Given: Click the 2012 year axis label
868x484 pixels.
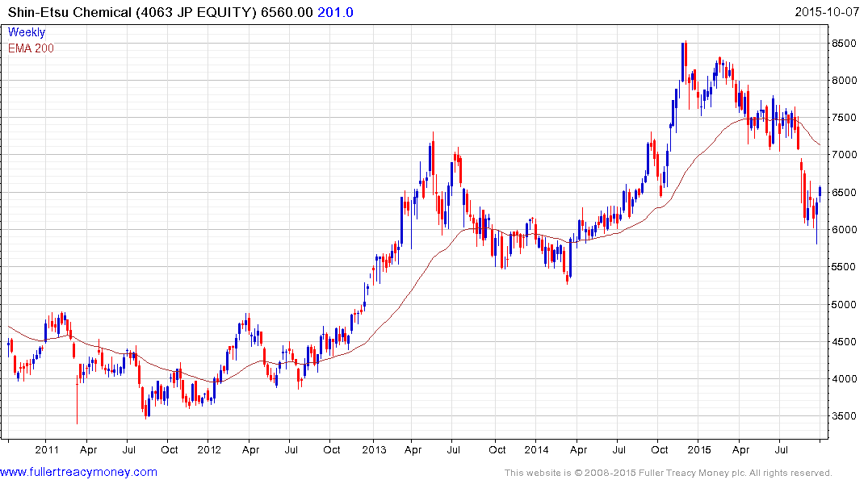Looking at the screenshot, I should click(208, 449).
